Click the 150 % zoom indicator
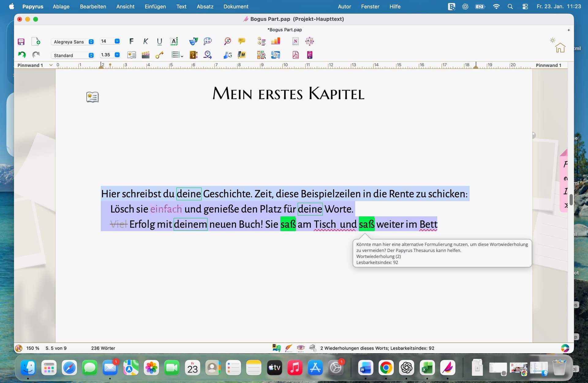Screen dimensions: 588x383 click(33, 348)
